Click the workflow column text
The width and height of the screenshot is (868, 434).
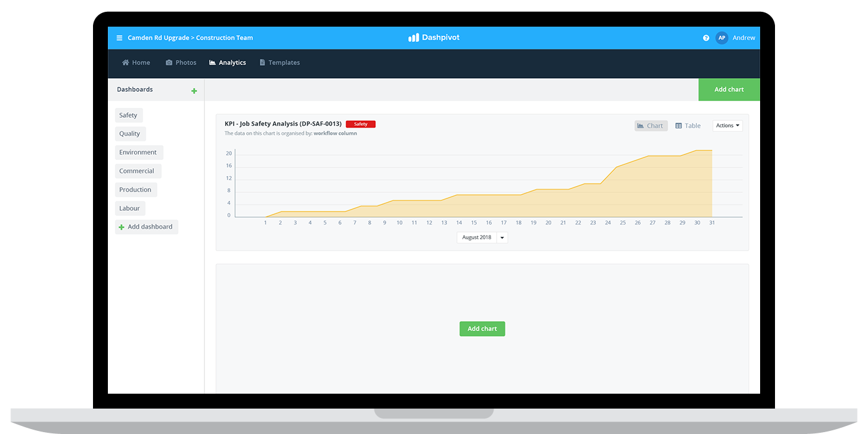coord(335,133)
